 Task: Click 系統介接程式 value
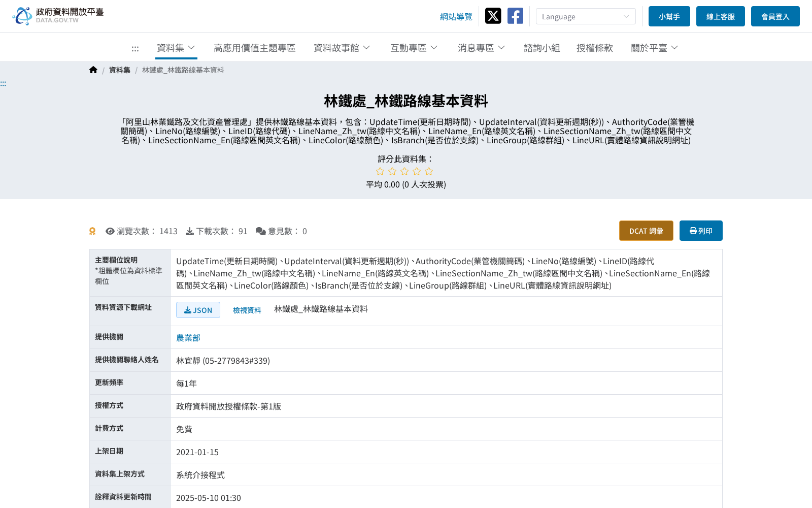coord(200,475)
